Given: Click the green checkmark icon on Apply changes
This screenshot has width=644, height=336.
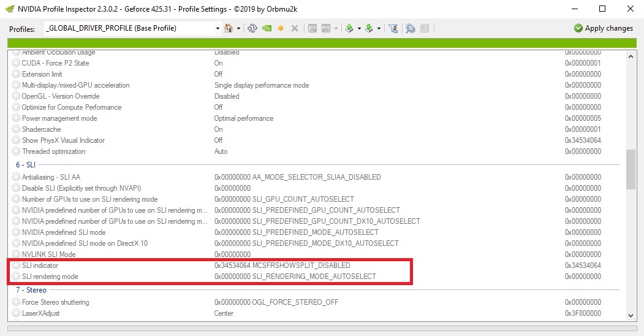Looking at the screenshot, I should (578, 28).
